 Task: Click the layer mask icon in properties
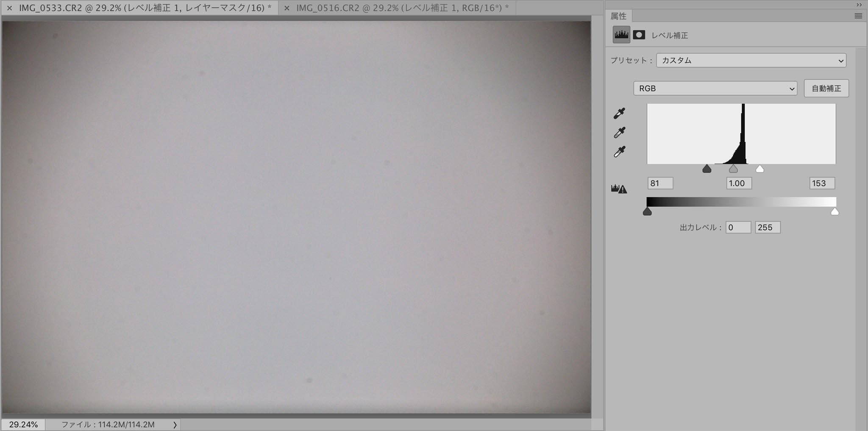(x=639, y=35)
